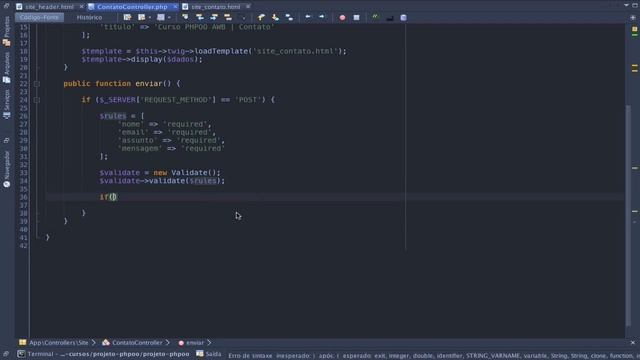The height and width of the screenshot is (360, 640).
Task: Switch to the site_header.html tab
Action: click(x=49, y=7)
